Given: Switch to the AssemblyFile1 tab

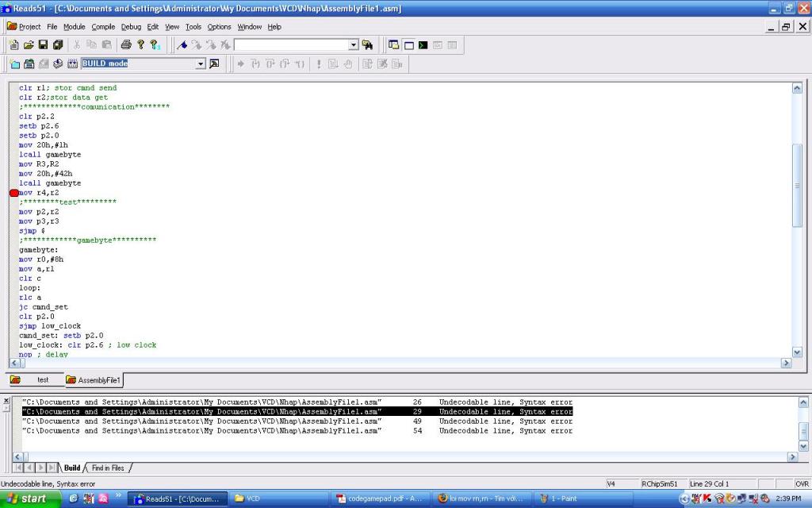Looking at the screenshot, I should click(x=94, y=380).
